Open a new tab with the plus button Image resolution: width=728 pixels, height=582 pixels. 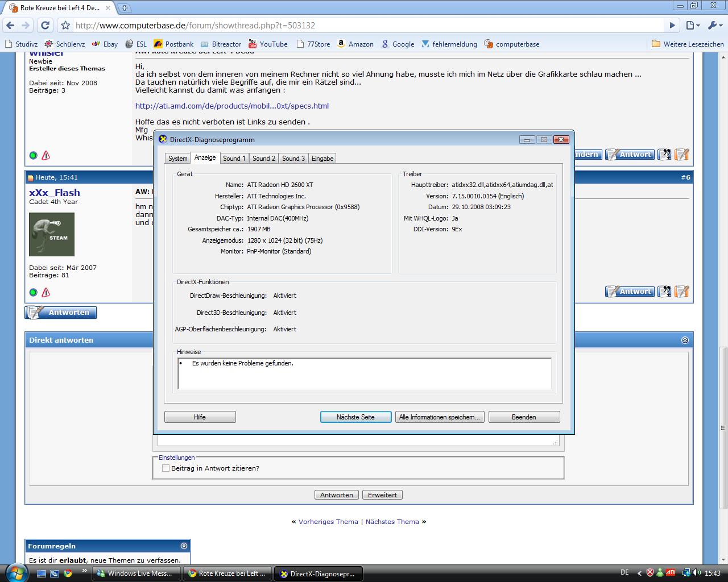[125, 8]
